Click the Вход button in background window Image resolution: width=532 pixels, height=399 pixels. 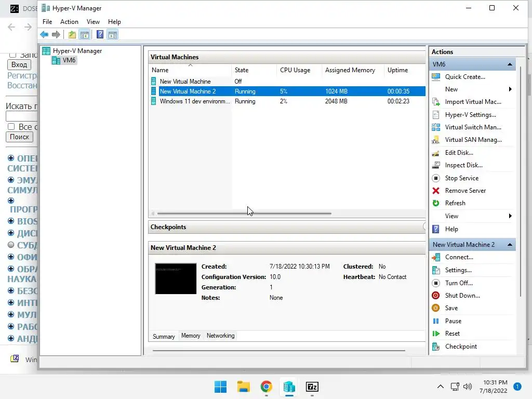pyautogui.click(x=19, y=64)
